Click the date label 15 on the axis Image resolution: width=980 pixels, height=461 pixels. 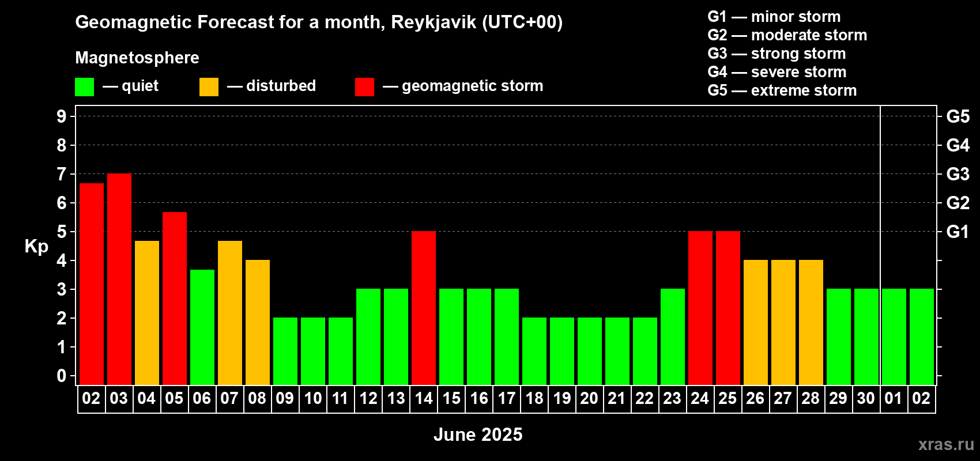[451, 399]
